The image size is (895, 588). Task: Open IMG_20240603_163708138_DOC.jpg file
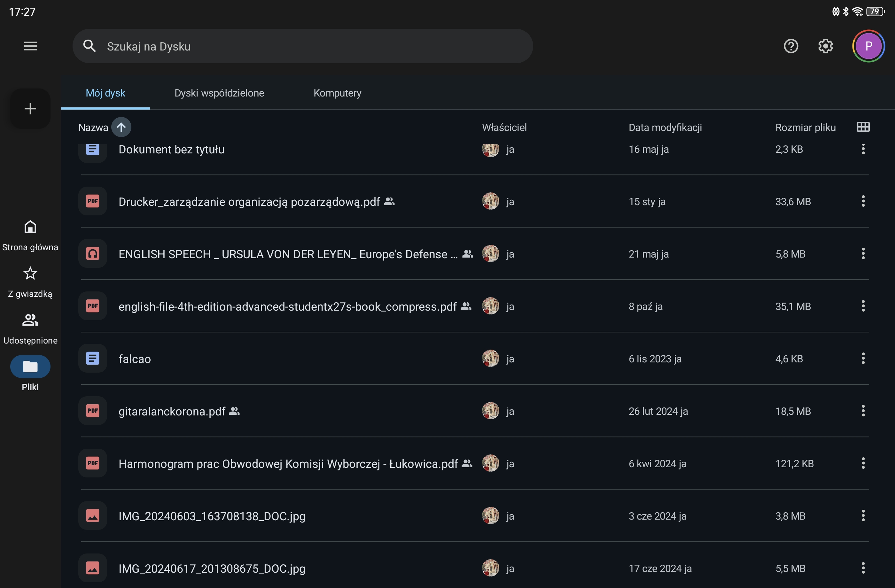[212, 516]
